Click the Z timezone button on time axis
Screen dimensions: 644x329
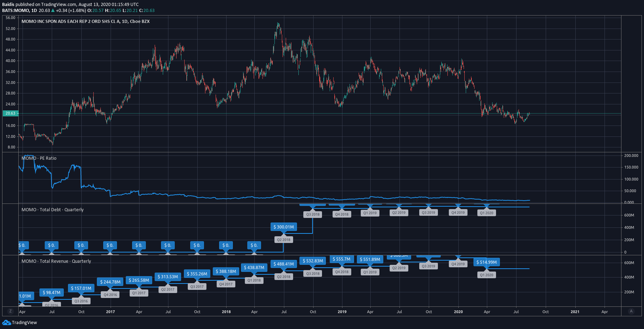tap(11, 311)
